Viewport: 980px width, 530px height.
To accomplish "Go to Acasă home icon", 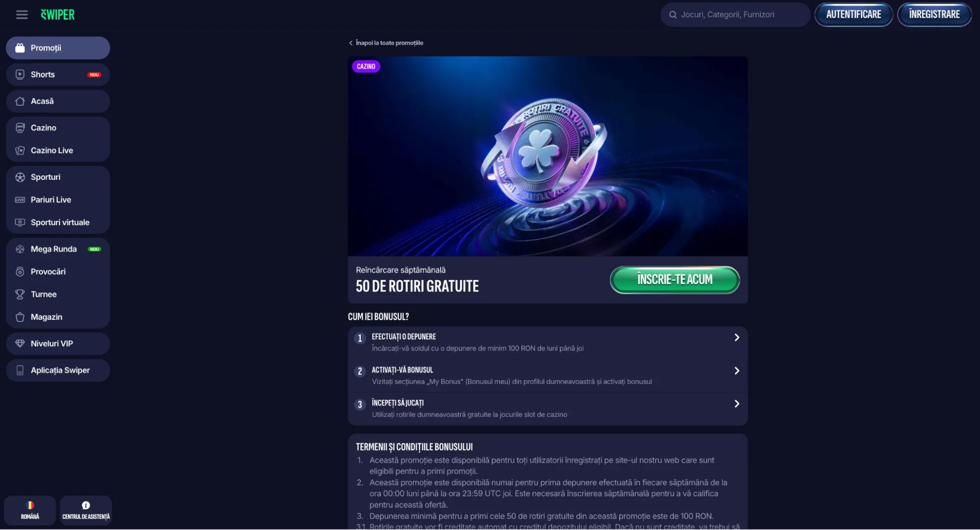I will pyautogui.click(x=20, y=101).
